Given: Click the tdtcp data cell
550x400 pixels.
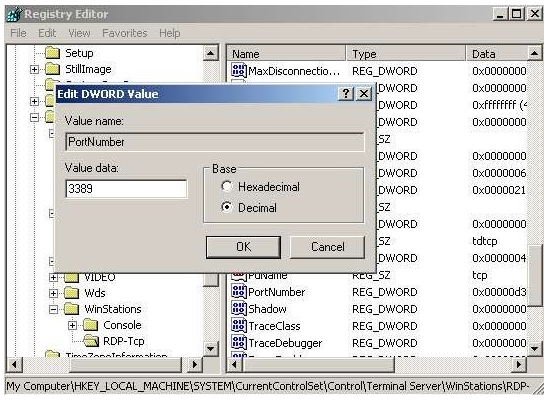Looking at the screenshot, I should [485, 241].
